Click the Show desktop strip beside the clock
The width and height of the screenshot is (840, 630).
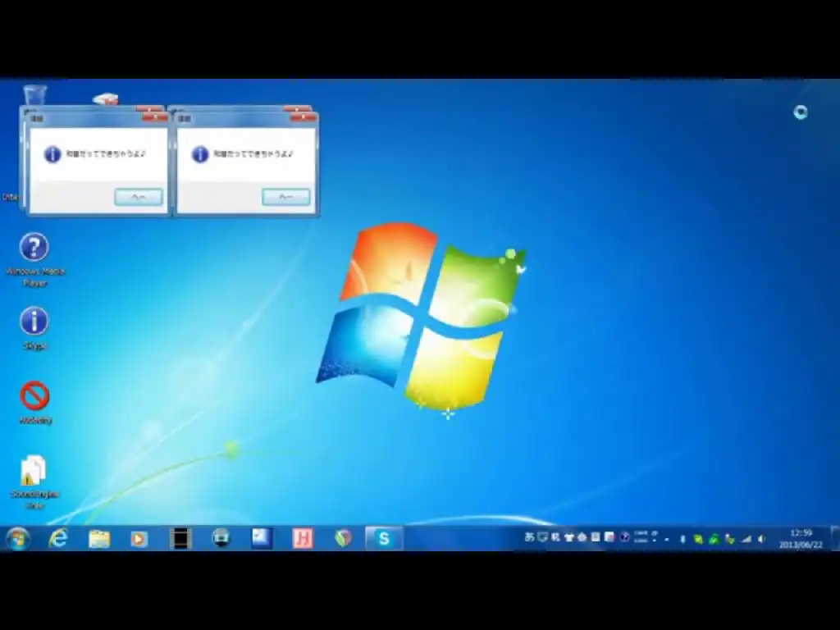coord(834,538)
